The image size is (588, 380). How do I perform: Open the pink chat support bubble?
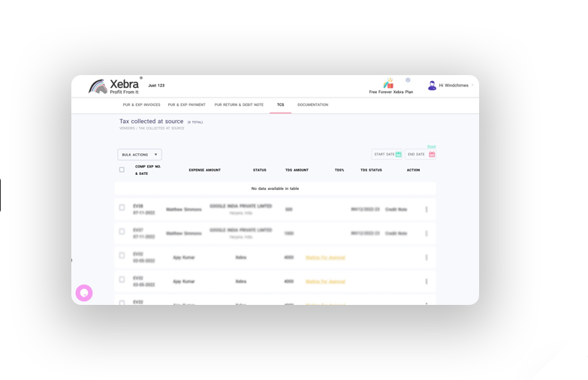pyautogui.click(x=84, y=293)
